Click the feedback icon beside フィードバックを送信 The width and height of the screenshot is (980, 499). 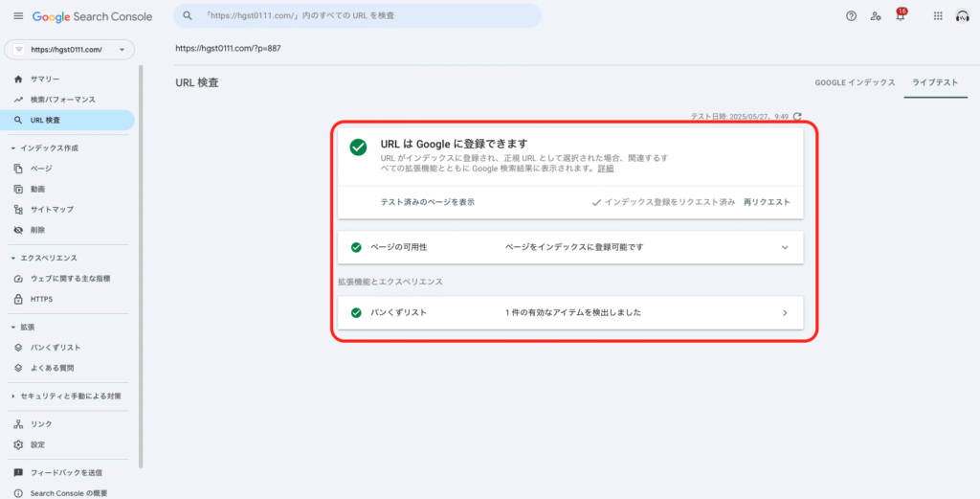point(18,473)
